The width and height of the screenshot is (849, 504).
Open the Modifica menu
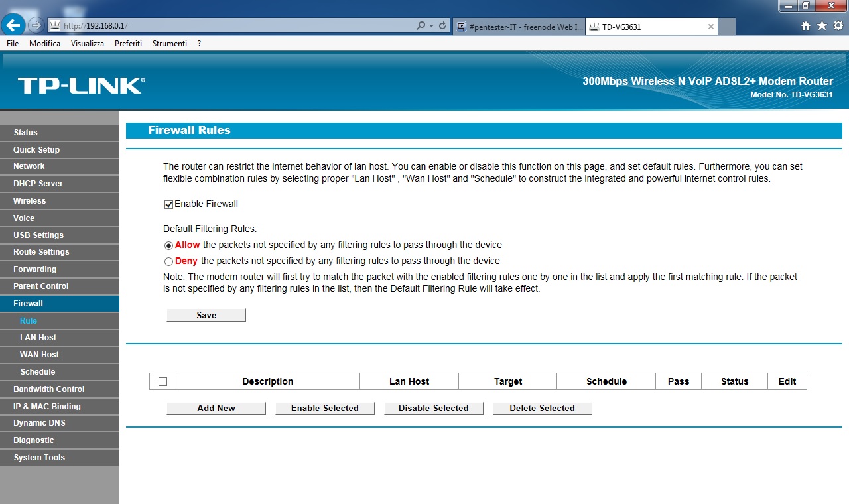pos(44,44)
